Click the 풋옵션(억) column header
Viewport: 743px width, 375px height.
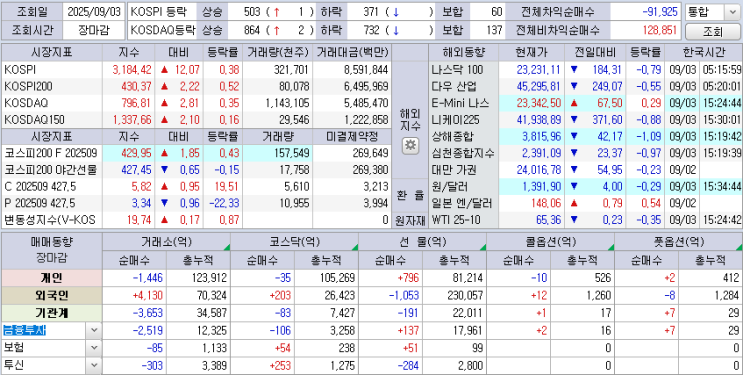pos(679,242)
